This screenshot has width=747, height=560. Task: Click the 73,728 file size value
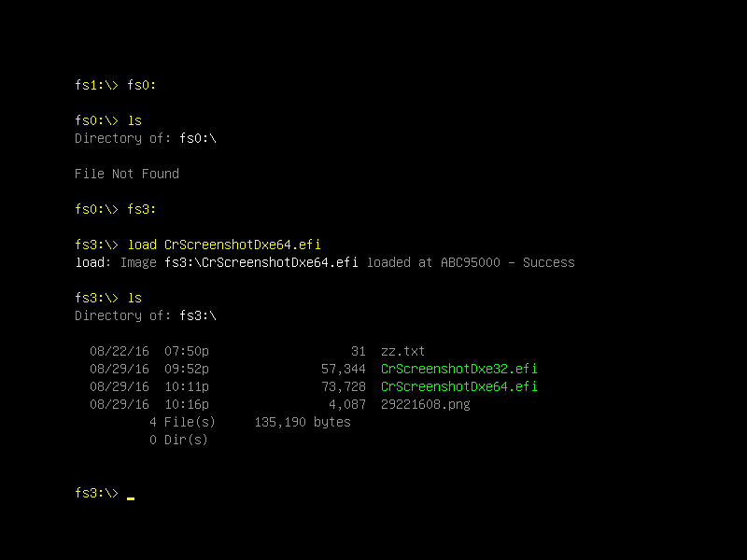344,387
